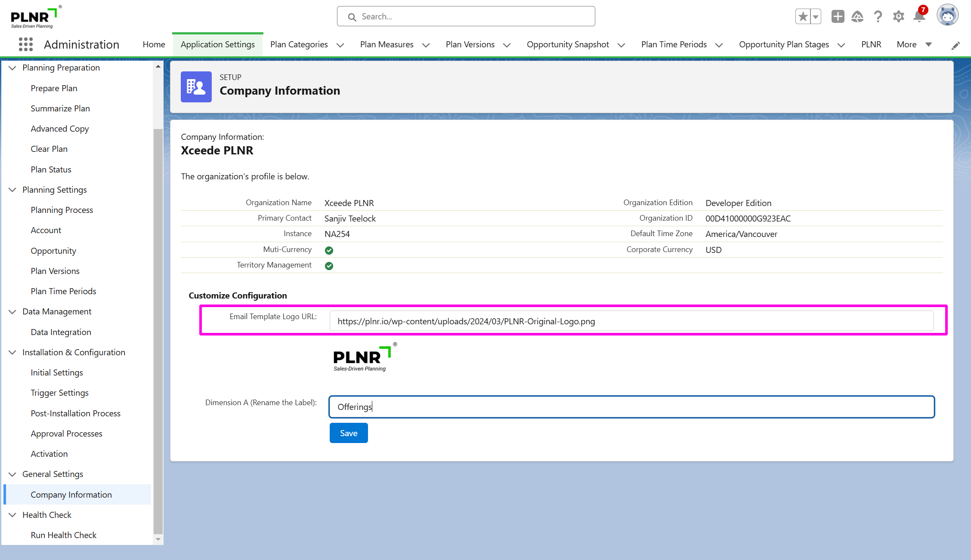The height and width of the screenshot is (560, 971).
Task: Click the Favorites star icon
Action: [x=803, y=17]
